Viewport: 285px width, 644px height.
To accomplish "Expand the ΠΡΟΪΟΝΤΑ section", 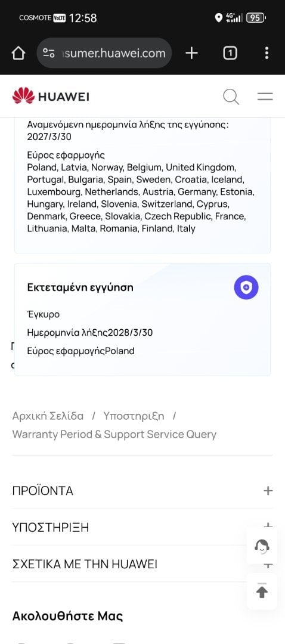I will [x=142, y=490].
